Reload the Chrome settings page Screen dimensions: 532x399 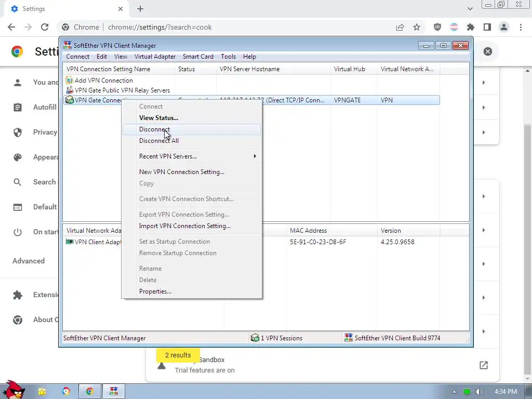(45, 27)
